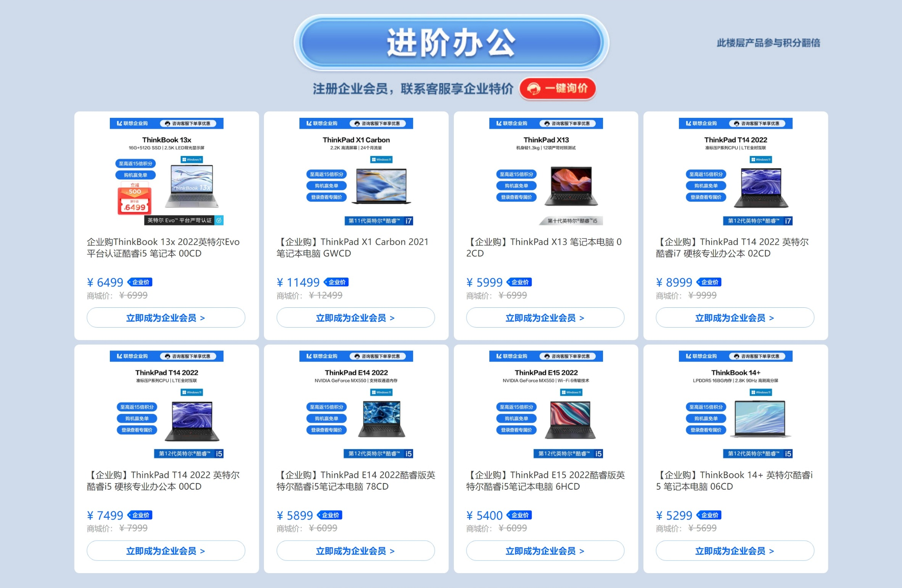Viewport: 902px width, 588px height.
Task: Click struck-through price ¥ 12499
Action: pos(325,296)
